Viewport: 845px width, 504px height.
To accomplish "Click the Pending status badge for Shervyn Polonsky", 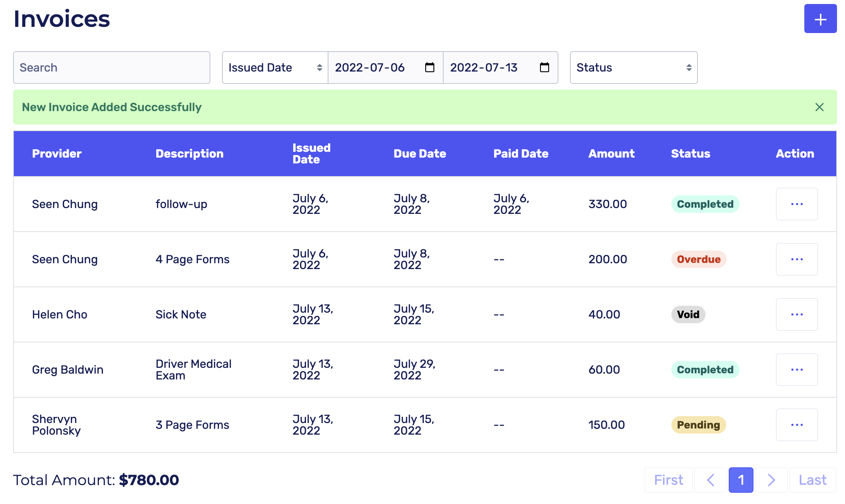I will pos(698,425).
